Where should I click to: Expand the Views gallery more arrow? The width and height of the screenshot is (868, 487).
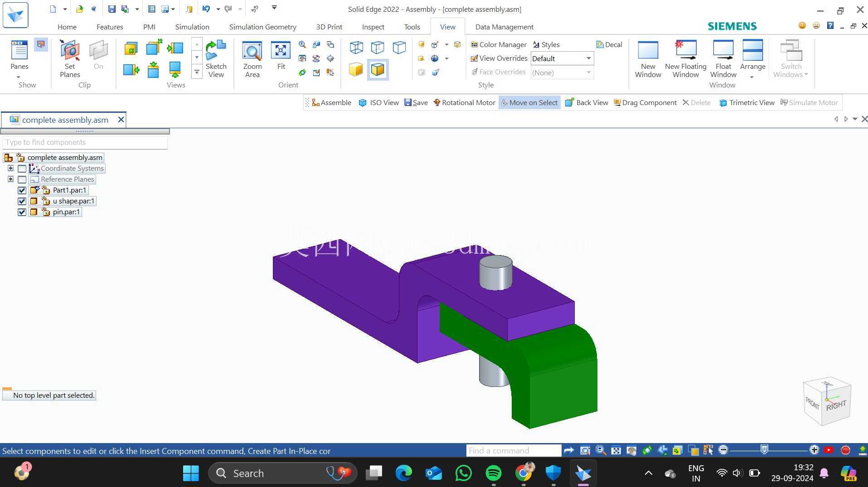(197, 72)
